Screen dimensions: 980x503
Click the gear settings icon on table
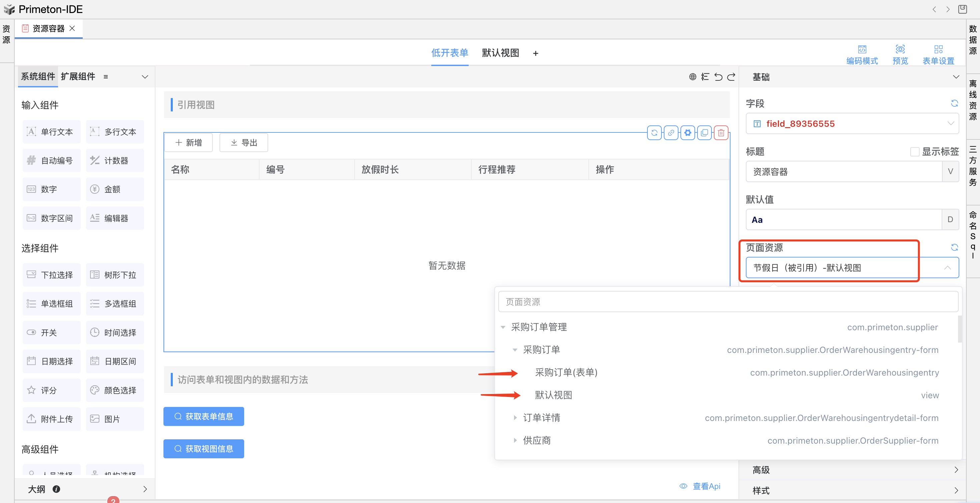(x=687, y=133)
